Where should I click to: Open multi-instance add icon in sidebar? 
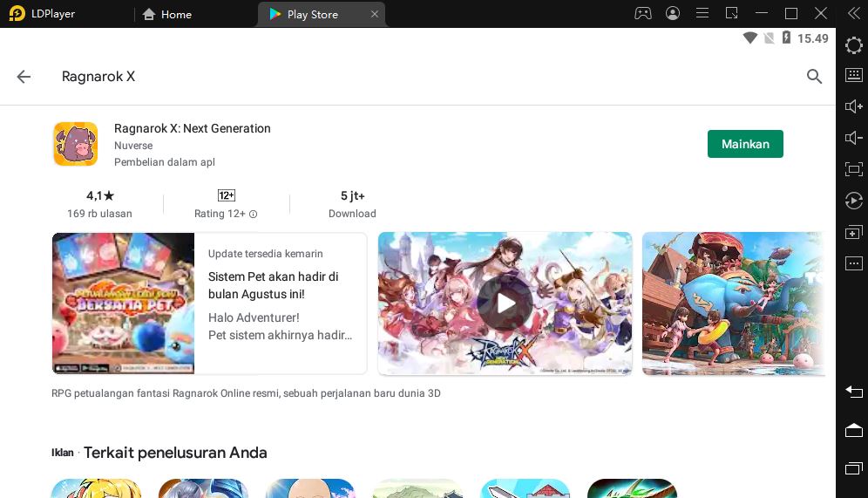[853, 232]
